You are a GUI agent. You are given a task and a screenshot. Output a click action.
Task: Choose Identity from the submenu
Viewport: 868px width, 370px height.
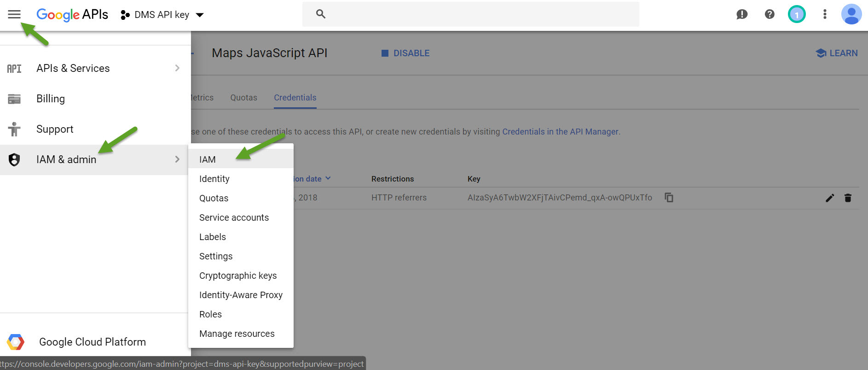click(241, 179)
